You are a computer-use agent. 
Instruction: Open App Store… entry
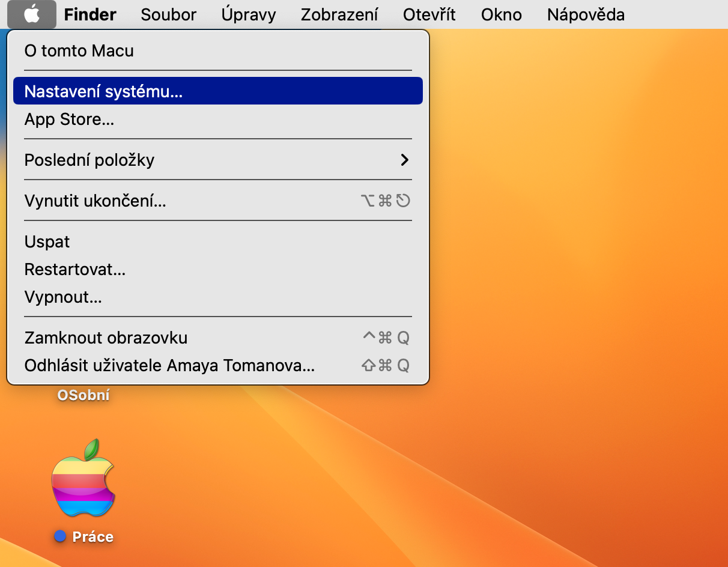tap(218, 120)
